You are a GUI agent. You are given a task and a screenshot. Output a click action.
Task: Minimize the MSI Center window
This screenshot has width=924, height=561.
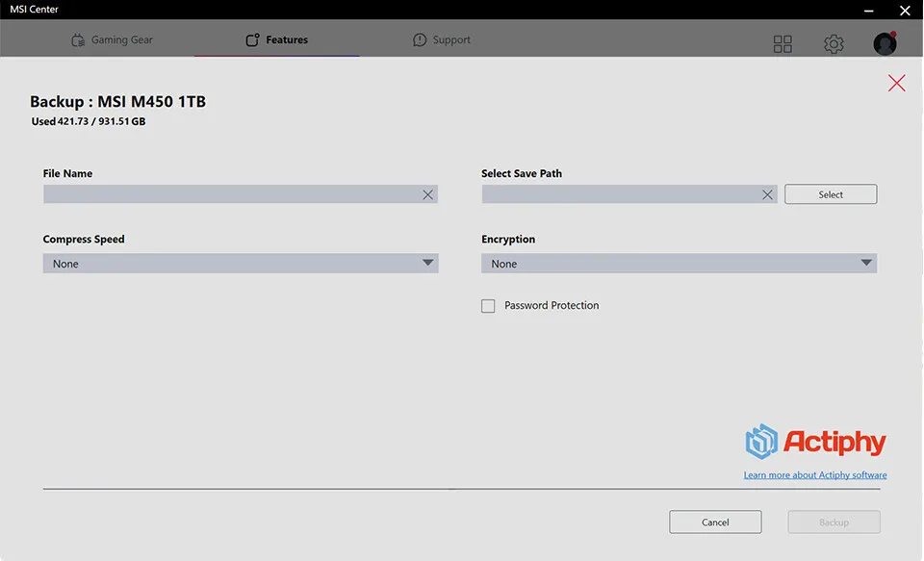[868, 10]
